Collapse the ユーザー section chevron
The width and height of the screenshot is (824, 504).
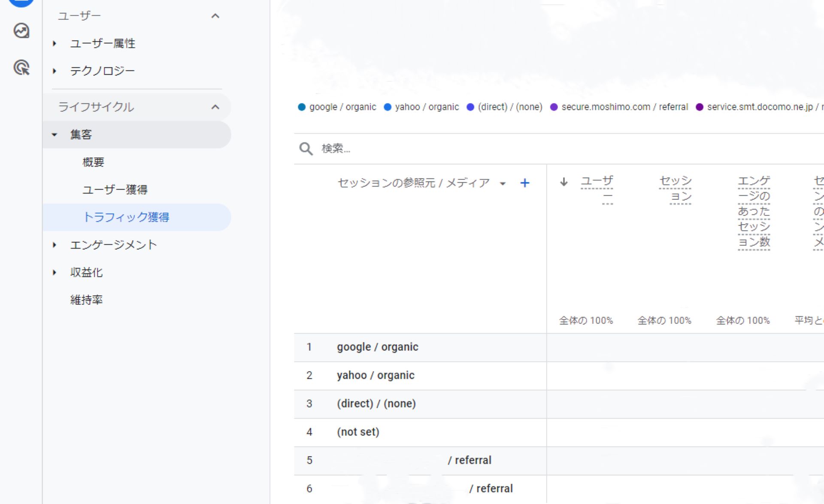[x=215, y=16]
